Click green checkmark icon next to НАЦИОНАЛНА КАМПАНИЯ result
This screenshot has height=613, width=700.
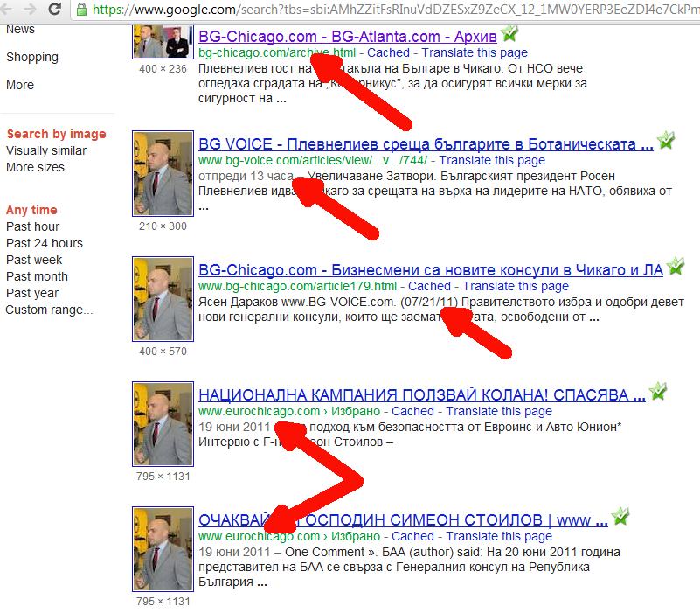tap(657, 391)
